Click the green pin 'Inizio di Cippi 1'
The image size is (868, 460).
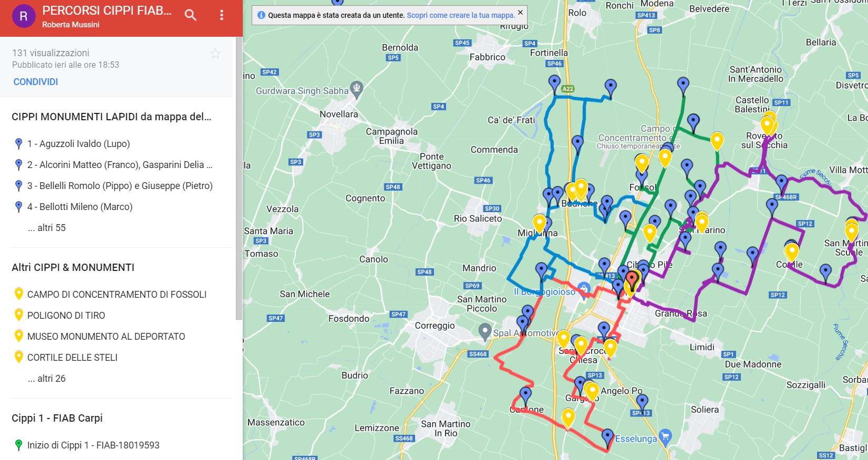pyautogui.click(x=19, y=445)
